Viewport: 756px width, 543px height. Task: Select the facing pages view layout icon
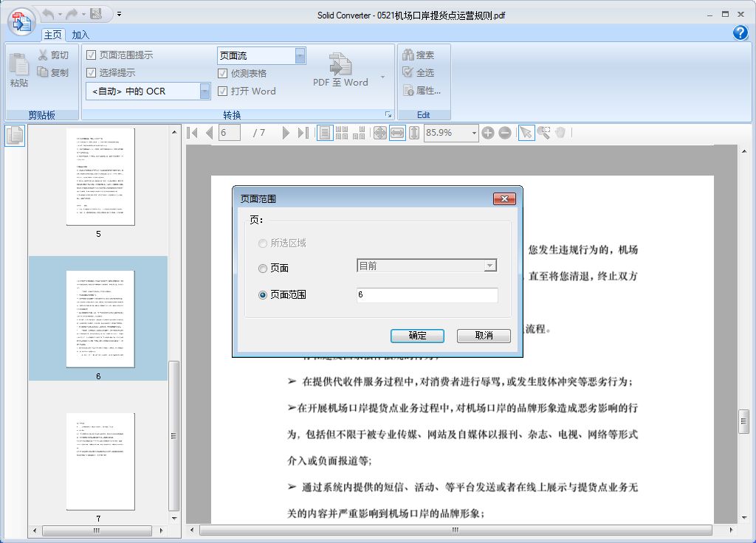click(359, 133)
